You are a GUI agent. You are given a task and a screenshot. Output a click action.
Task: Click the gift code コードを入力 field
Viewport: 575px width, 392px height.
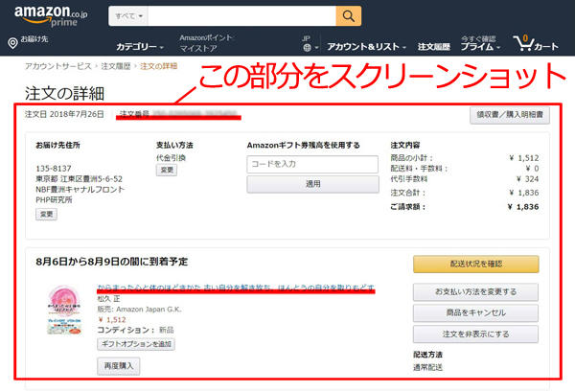point(312,164)
